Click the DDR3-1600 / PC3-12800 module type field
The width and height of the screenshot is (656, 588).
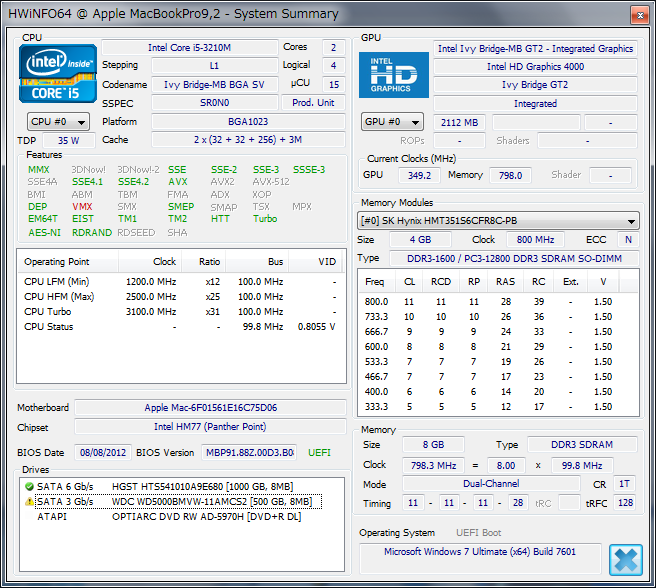click(514, 258)
